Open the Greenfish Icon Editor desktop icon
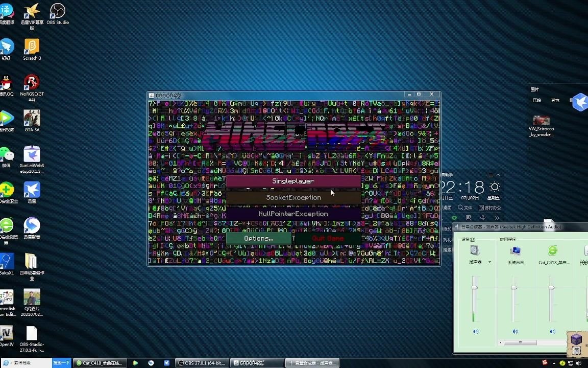Image resolution: width=588 pixels, height=368 pixels. click(x=8, y=302)
